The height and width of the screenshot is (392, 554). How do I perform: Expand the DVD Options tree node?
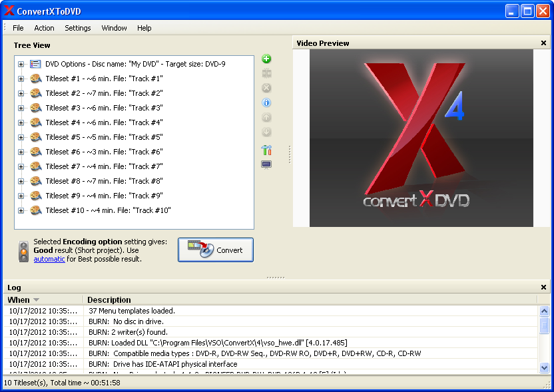tap(21, 65)
